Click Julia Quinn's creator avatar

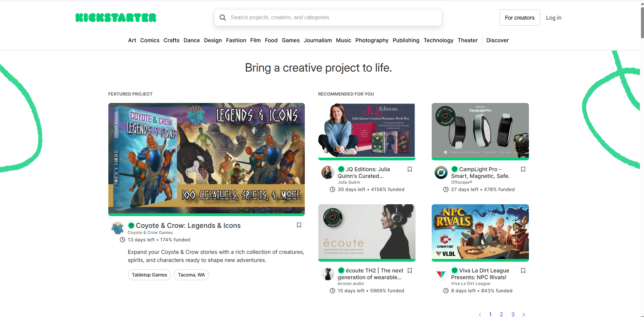pos(327,173)
